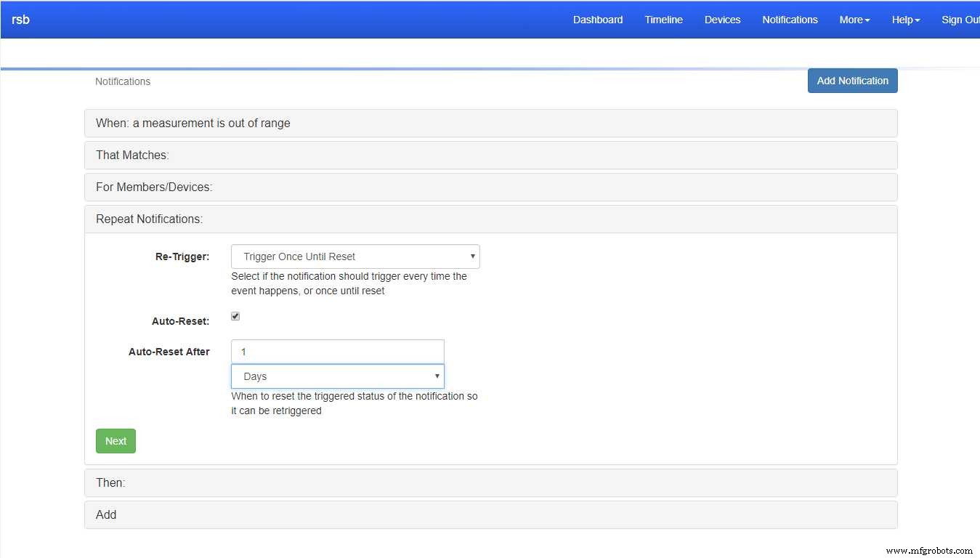Expand the More dropdown menu
This screenshot has width=980, height=558.
pyautogui.click(x=854, y=20)
